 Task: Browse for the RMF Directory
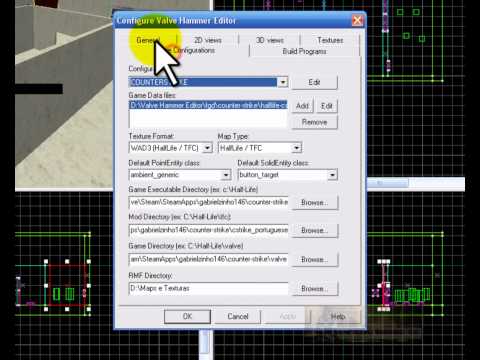coord(315,289)
